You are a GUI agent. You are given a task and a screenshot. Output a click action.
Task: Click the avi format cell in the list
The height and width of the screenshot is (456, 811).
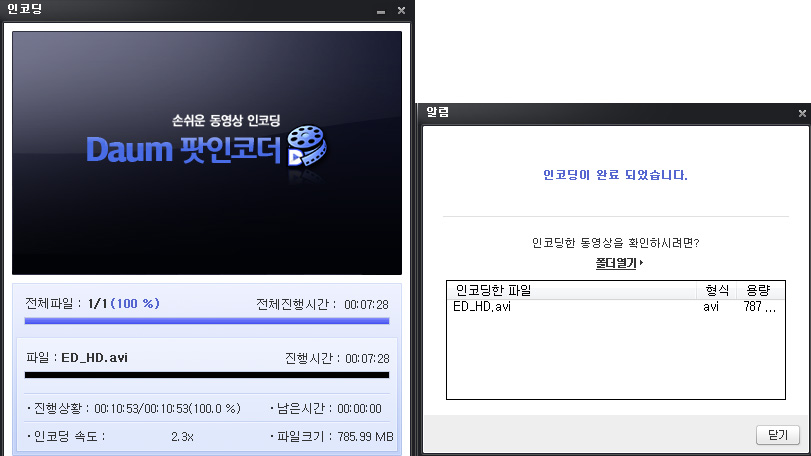click(x=711, y=307)
